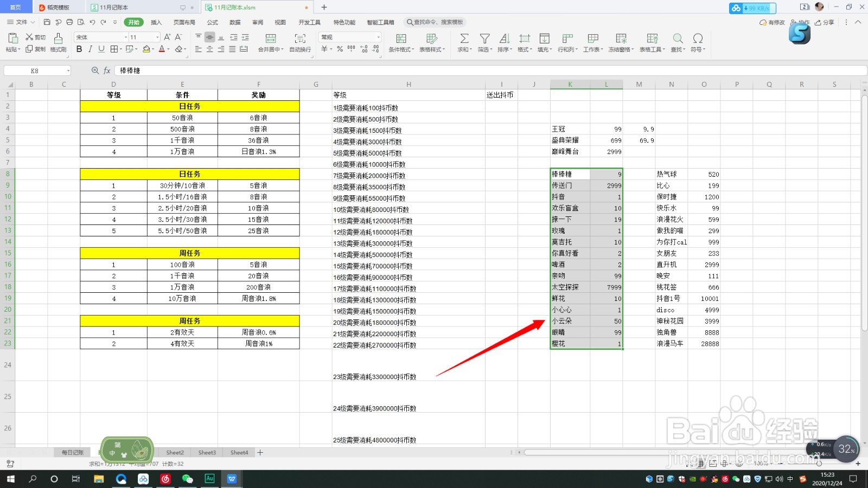Click the 开始 Start button on taskbar
Viewport: 868px width, 488px height.
(x=10, y=479)
